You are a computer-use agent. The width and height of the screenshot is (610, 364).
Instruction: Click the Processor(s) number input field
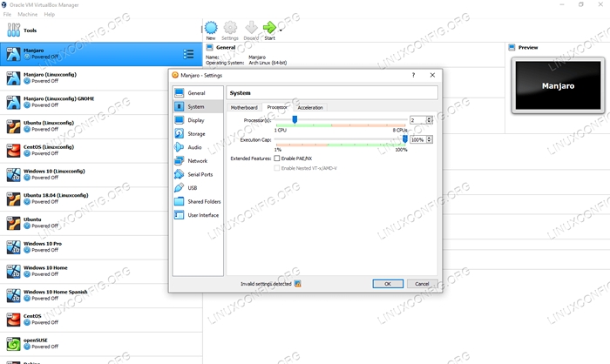coord(417,120)
